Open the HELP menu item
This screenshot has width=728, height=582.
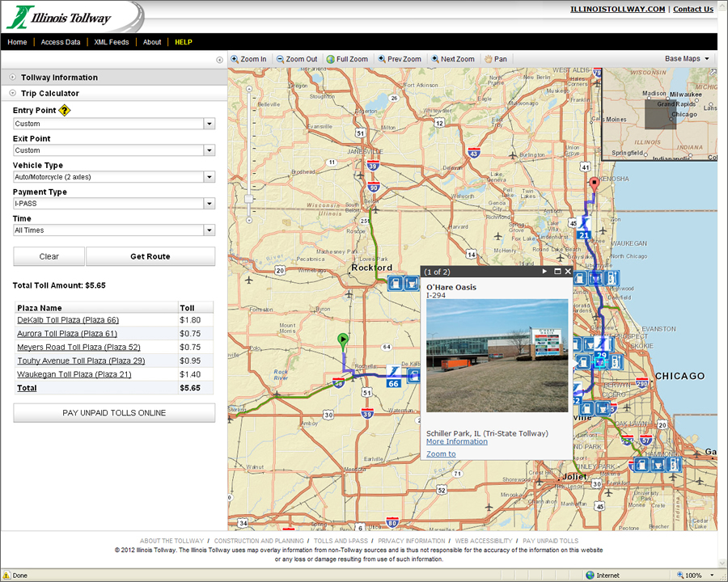(184, 42)
